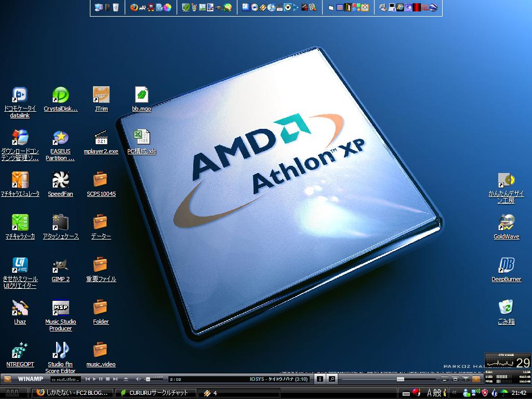Open the ダウンロードコンテンツ管理 shortcut

pyautogui.click(x=20, y=145)
